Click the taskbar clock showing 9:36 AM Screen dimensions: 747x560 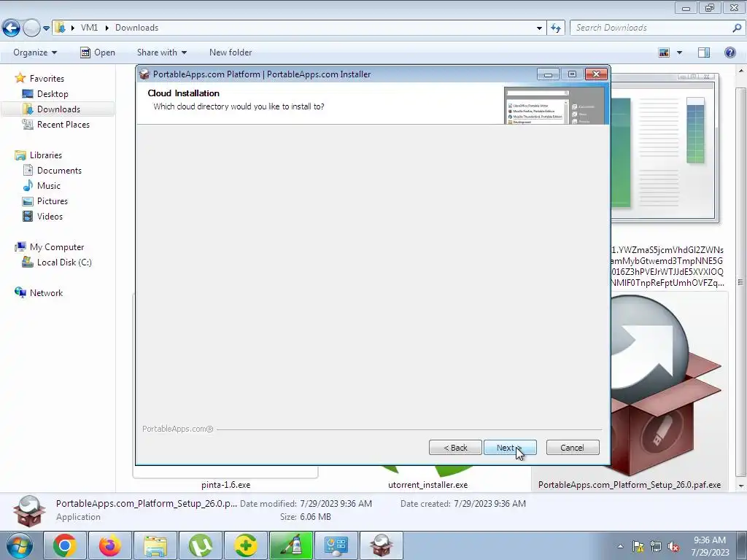[710, 546]
